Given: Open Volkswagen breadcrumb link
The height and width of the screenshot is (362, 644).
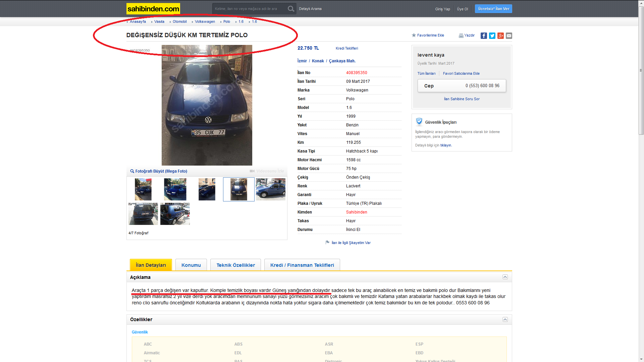Looking at the screenshot, I should [x=205, y=21].
